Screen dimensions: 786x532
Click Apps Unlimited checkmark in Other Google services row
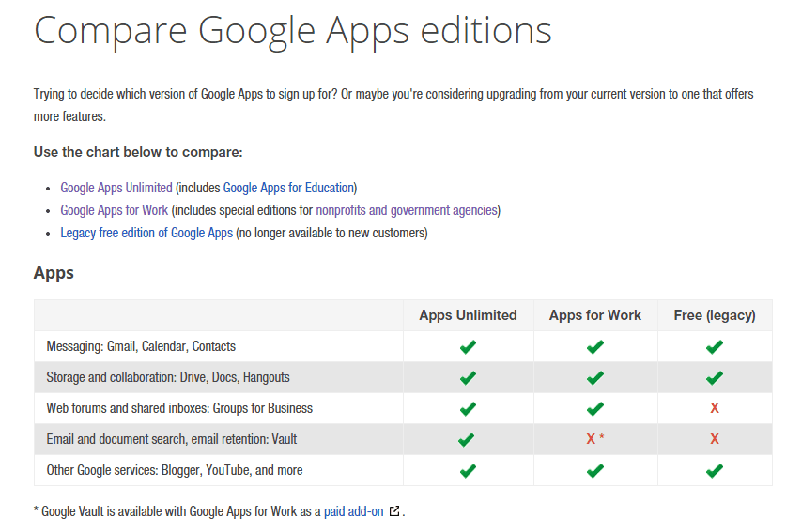point(468,471)
